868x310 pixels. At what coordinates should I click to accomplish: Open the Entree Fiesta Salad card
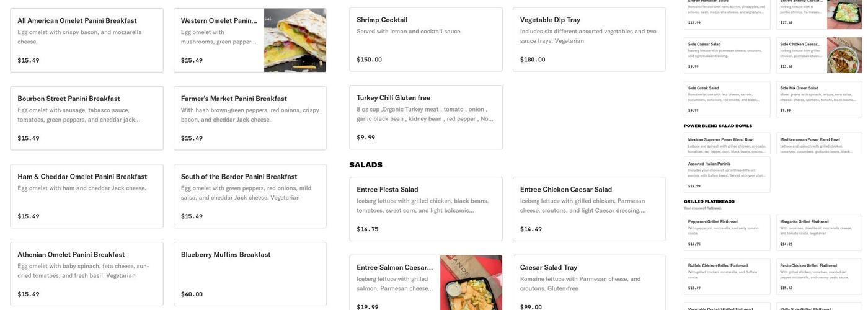[426, 209]
